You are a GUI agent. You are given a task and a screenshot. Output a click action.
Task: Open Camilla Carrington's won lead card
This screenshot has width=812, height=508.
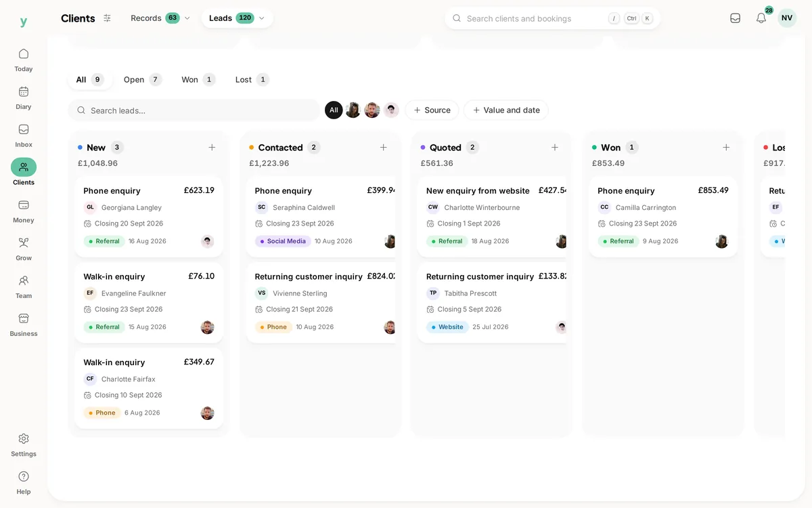pyautogui.click(x=663, y=217)
